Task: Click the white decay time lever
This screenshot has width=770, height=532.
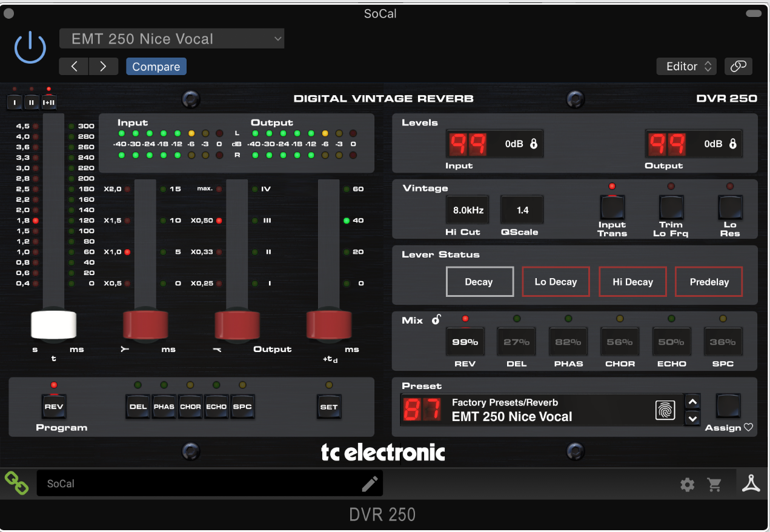Action: pyautogui.click(x=54, y=324)
